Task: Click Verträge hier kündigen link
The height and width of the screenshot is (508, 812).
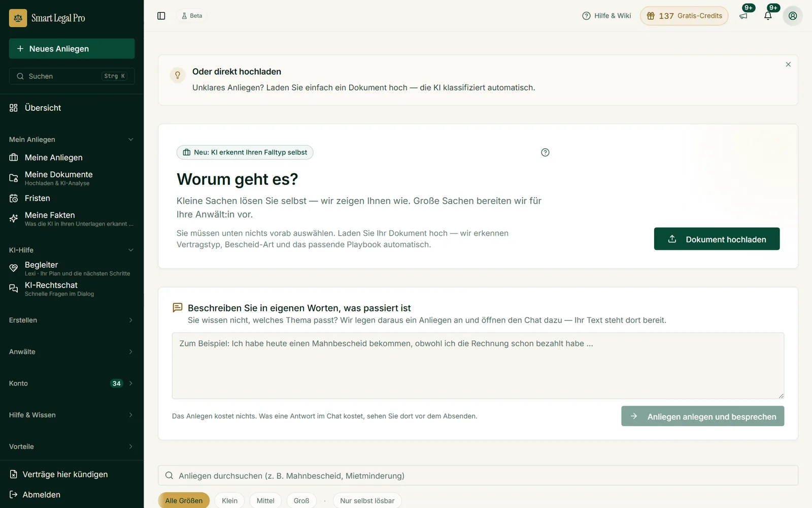Action: 59,474
